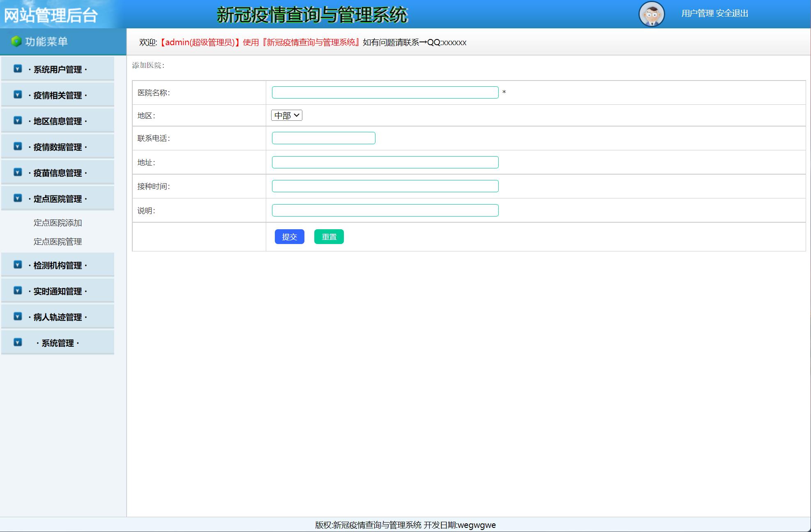
Task: Click the 安全退出 link
Action: click(x=732, y=13)
